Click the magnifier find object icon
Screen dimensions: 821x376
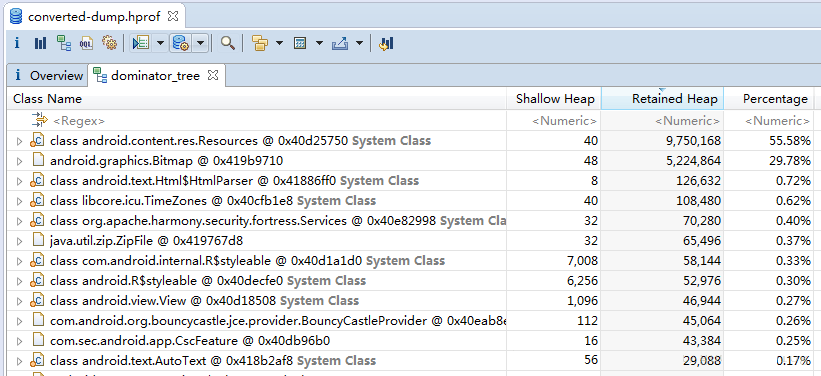coord(227,43)
